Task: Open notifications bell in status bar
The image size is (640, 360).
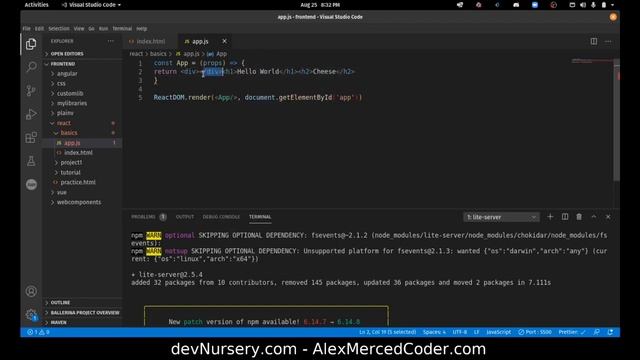Action: click(x=610, y=332)
